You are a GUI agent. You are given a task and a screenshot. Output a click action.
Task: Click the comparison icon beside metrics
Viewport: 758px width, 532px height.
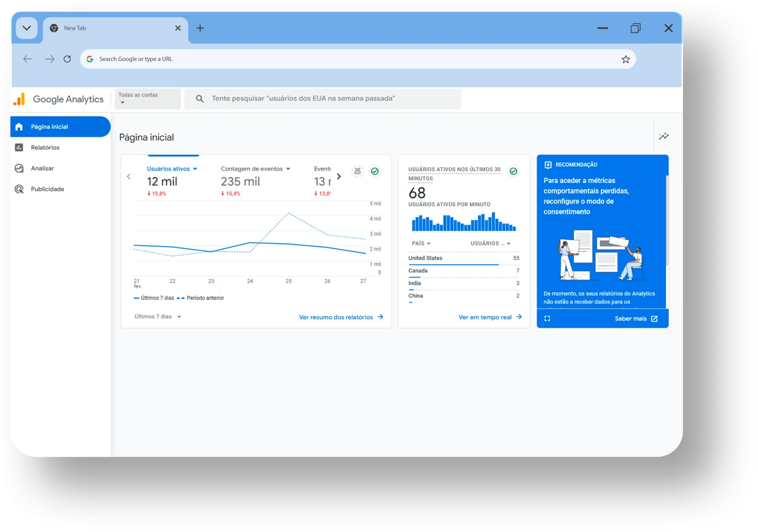click(358, 172)
